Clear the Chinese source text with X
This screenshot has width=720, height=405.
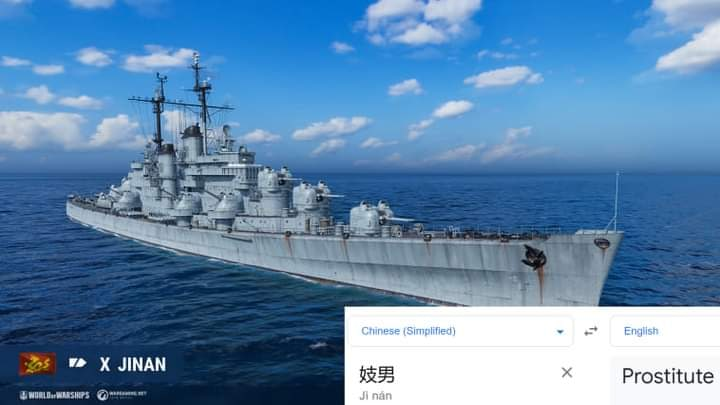(567, 372)
